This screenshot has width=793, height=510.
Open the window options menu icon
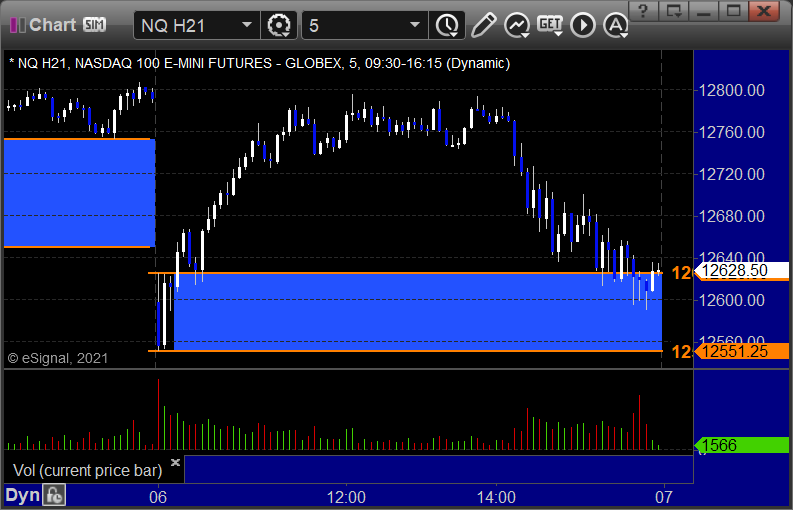pyautogui.click(x=674, y=10)
